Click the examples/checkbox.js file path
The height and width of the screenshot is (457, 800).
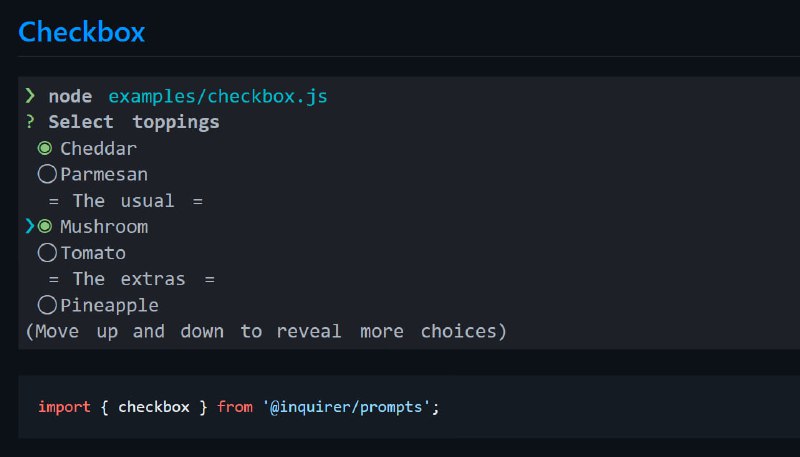point(218,96)
